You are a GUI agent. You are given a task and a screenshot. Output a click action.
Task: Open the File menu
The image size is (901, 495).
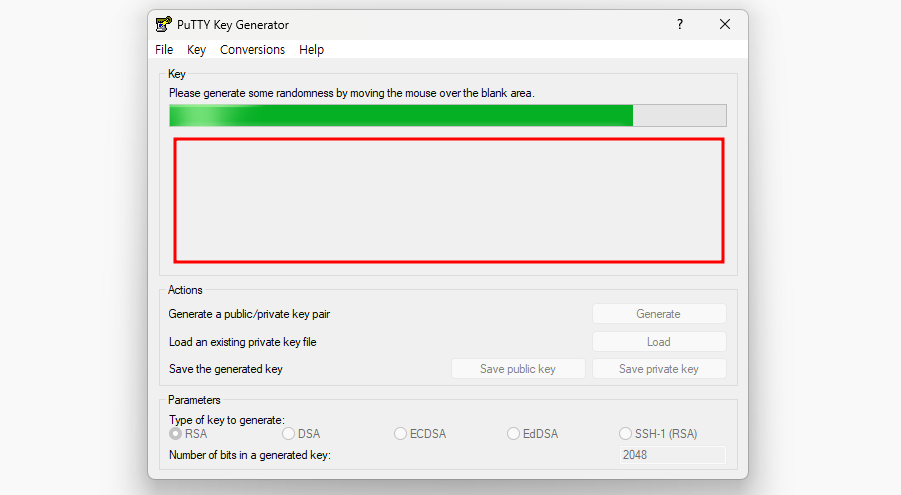164,49
